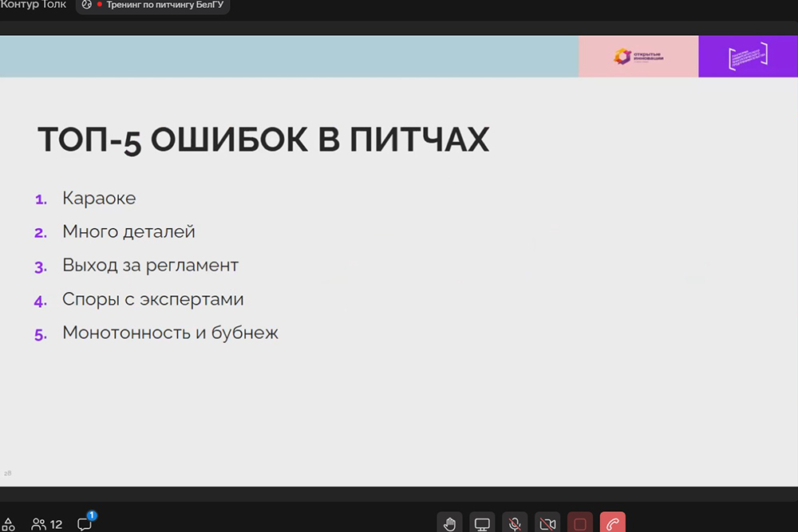798x532 pixels.
Task: Turn on the camera
Action: pyautogui.click(x=547, y=524)
